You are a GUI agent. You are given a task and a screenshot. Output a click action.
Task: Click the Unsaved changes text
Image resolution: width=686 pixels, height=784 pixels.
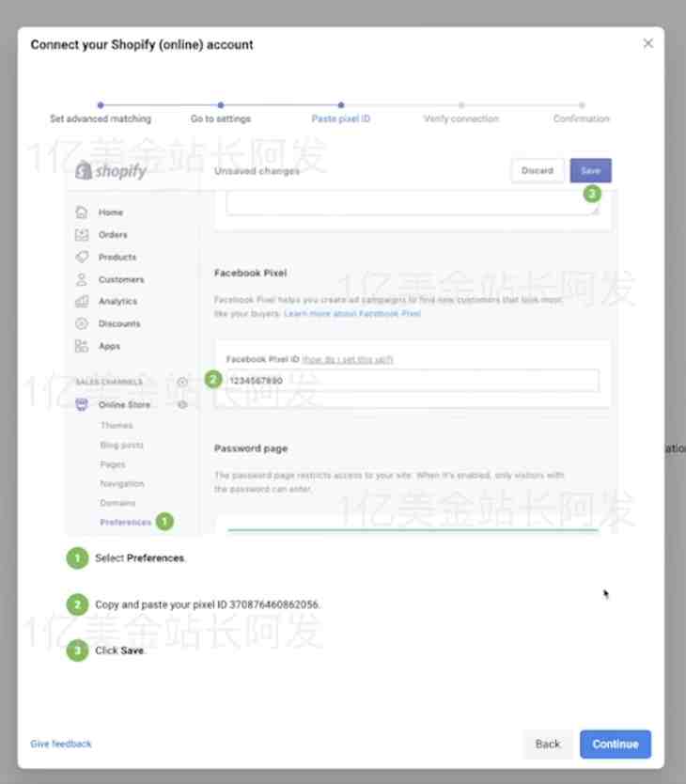click(257, 171)
